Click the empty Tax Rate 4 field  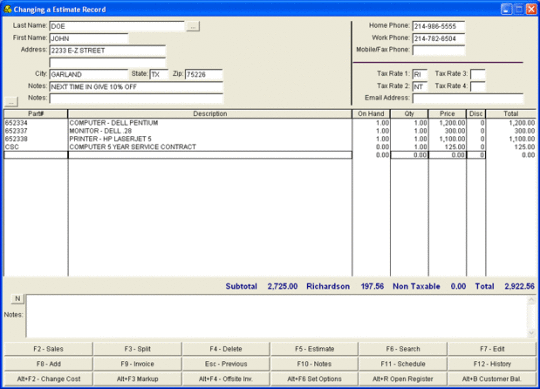[x=478, y=86]
